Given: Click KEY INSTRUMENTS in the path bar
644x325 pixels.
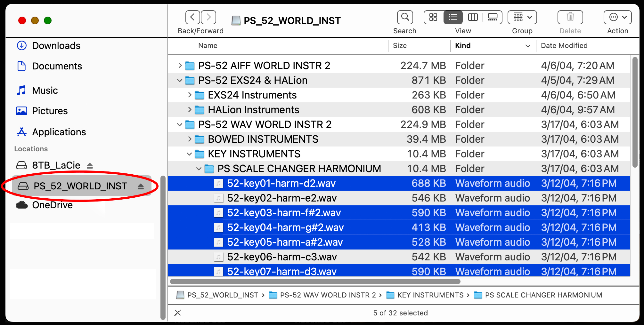Looking at the screenshot, I should (x=425, y=295).
